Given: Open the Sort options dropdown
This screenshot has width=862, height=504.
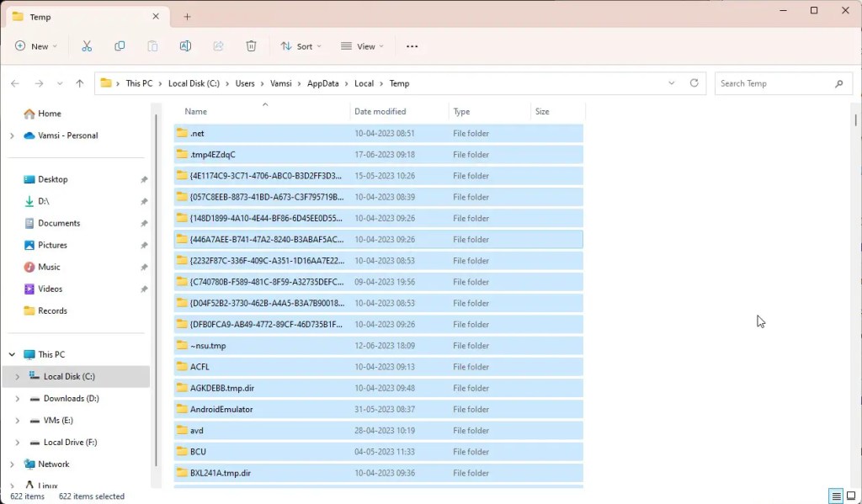Looking at the screenshot, I should pyautogui.click(x=301, y=46).
